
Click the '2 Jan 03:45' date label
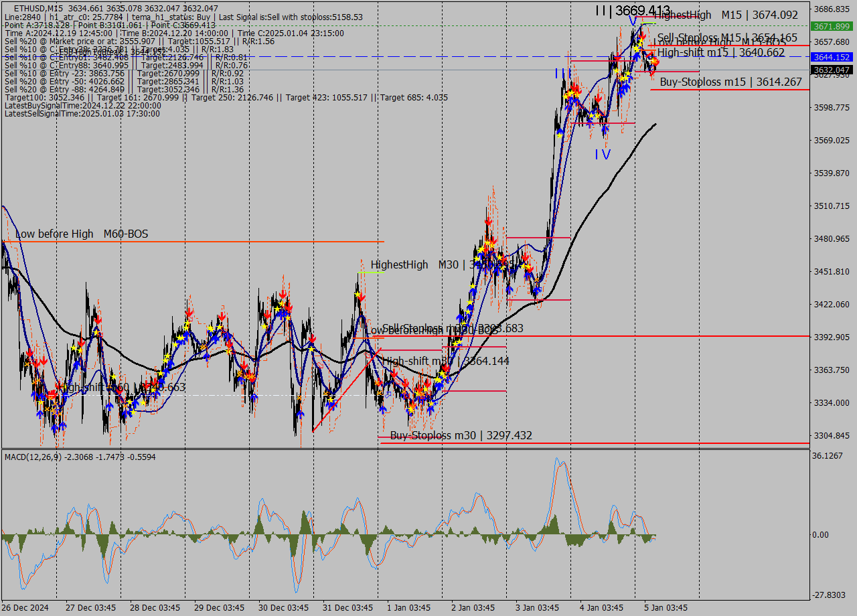pyautogui.click(x=473, y=607)
